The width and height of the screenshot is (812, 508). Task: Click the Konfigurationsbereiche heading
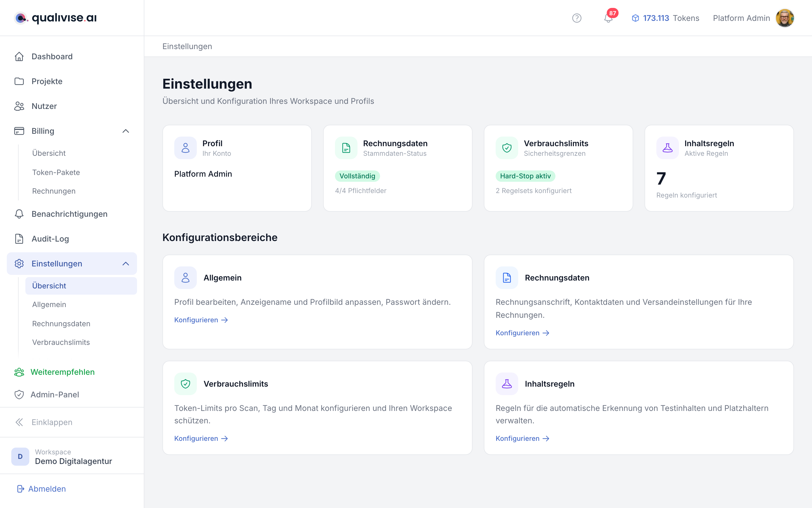(220, 238)
